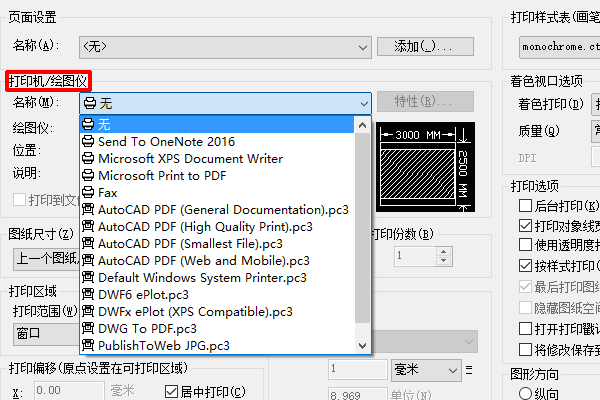
Task: Choose DWFx ePlot (XPS Compatible).pc3
Action: point(217,312)
